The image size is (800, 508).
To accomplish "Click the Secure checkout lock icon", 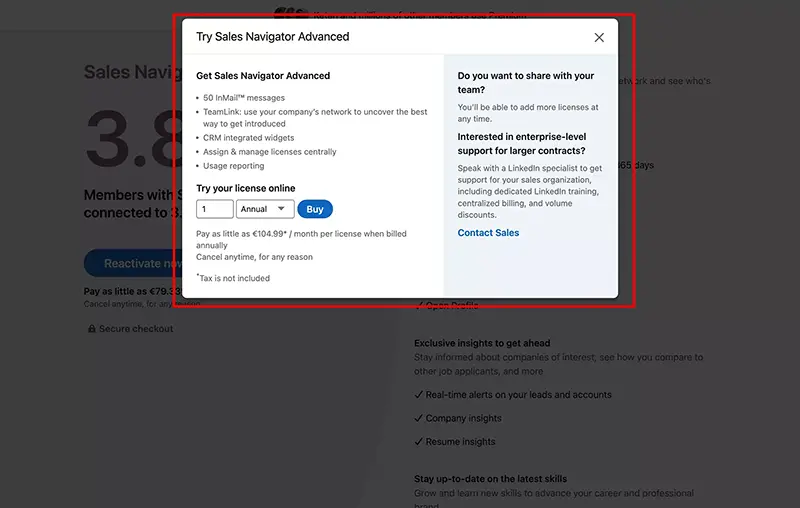I will (92, 328).
